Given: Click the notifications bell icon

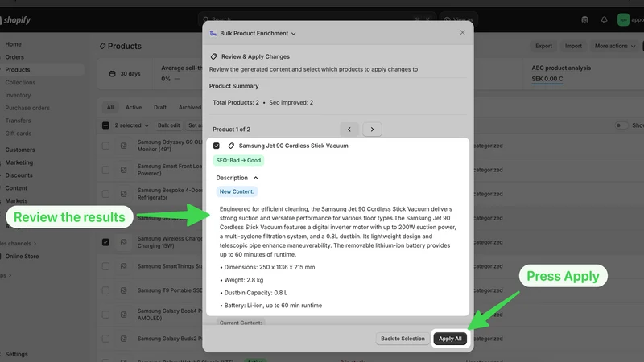Looking at the screenshot, I should [x=604, y=19].
